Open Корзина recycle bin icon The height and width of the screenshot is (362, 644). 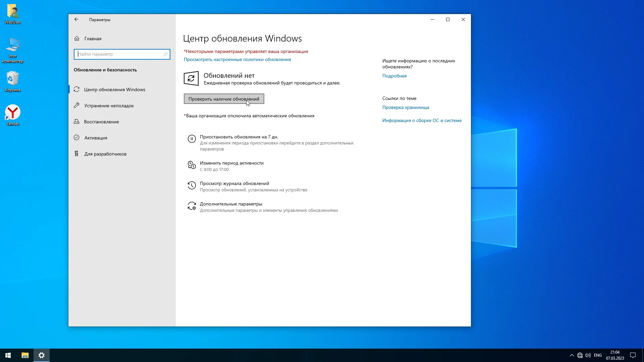(12, 79)
